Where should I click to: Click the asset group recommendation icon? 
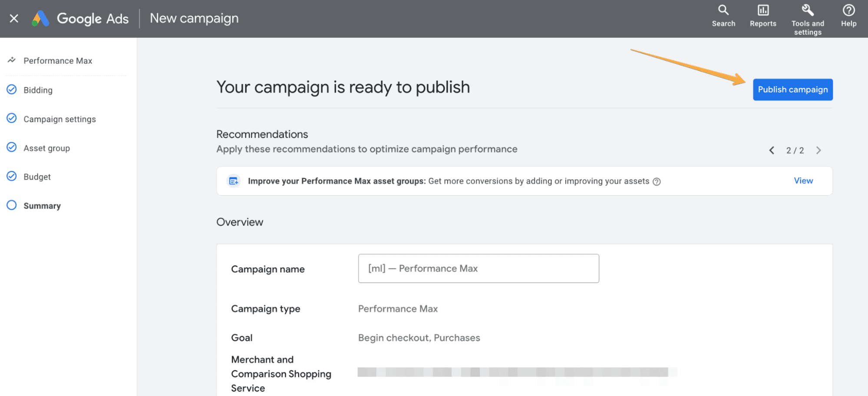(x=234, y=181)
